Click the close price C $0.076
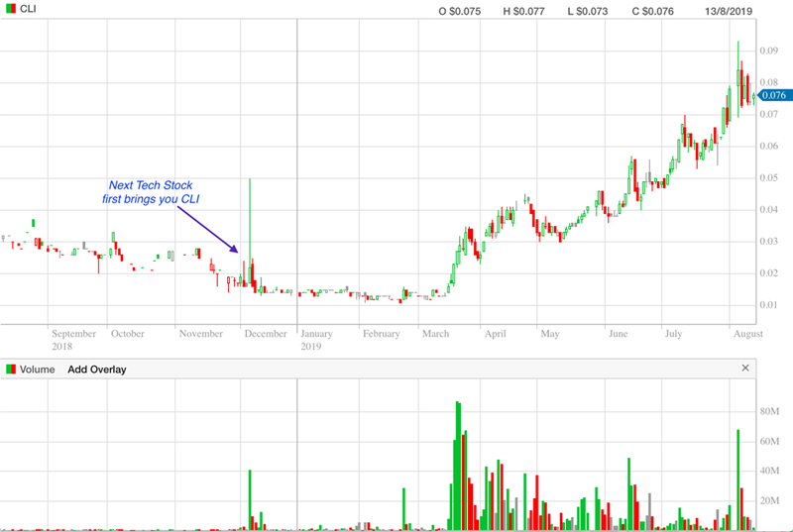The image size is (793, 532). (652, 11)
